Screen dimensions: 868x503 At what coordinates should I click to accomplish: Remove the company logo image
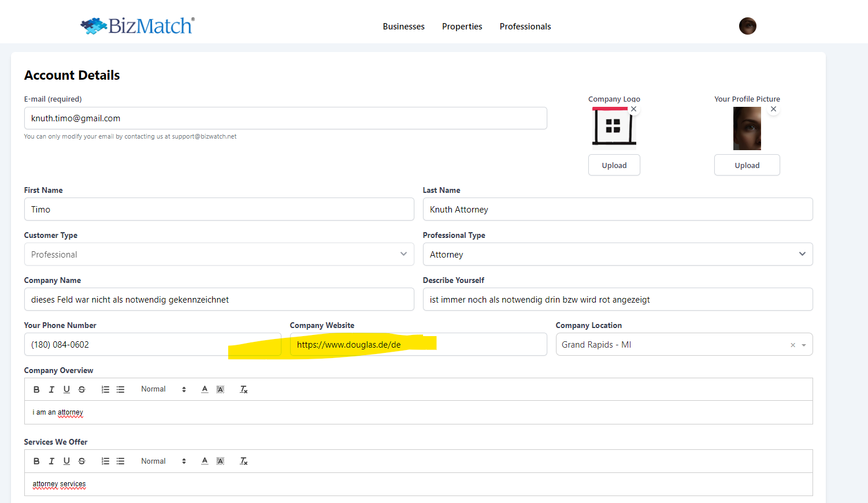pyautogui.click(x=633, y=109)
